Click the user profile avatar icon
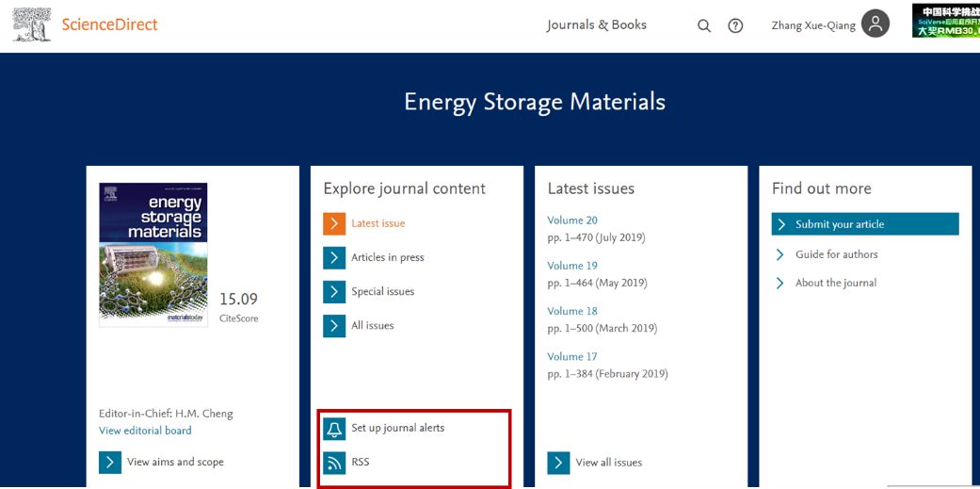The width and height of the screenshot is (980, 489). 875,24
